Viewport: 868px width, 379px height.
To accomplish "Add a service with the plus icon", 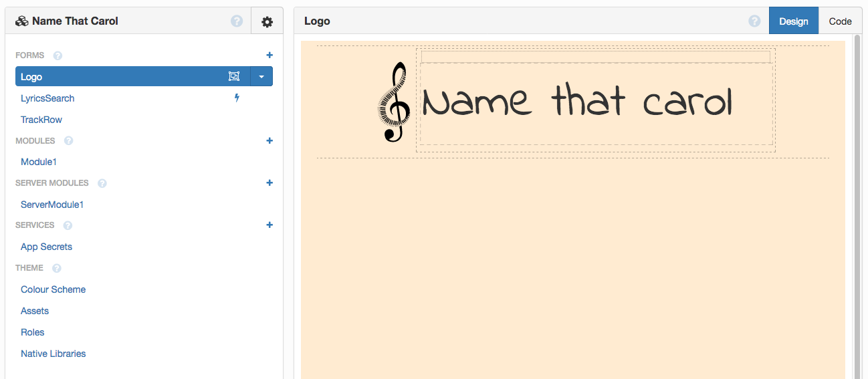I will pos(269,225).
